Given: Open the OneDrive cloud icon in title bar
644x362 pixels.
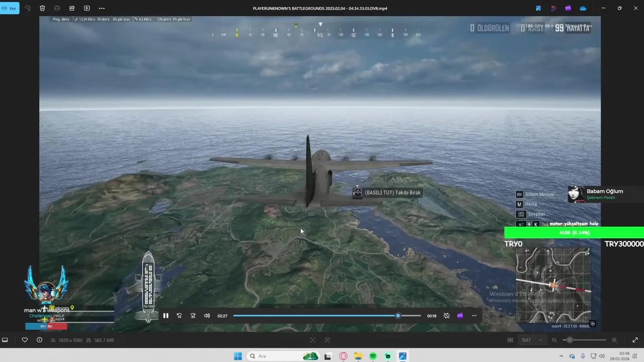Looking at the screenshot, I should (583, 8).
